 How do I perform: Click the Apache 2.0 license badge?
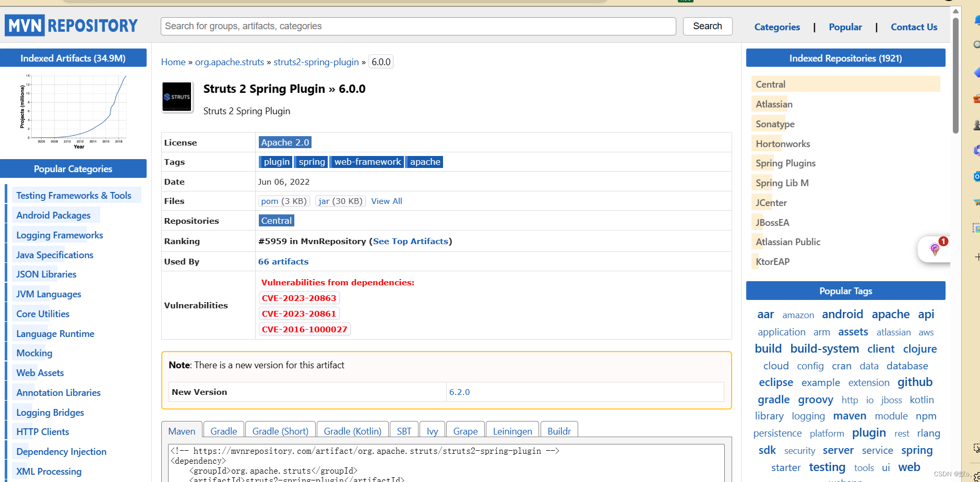click(x=285, y=142)
